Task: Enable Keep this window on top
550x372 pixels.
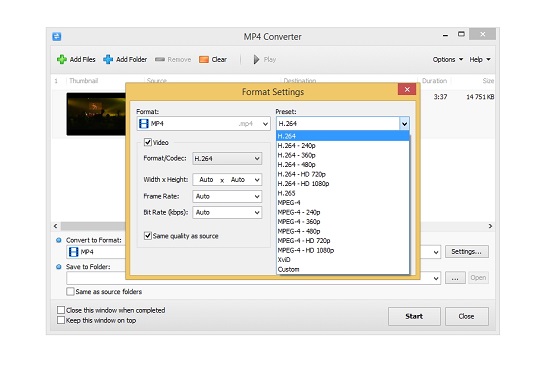Action: pos(61,320)
